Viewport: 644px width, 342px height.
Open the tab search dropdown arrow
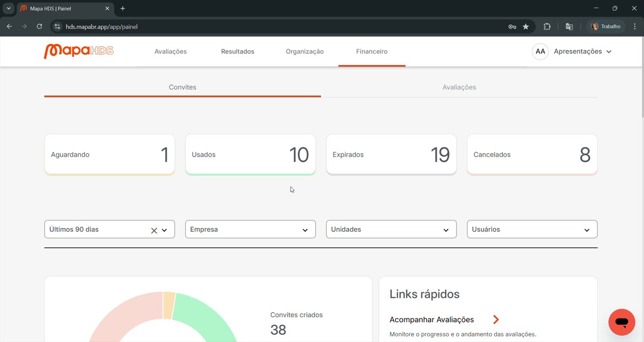8,9
